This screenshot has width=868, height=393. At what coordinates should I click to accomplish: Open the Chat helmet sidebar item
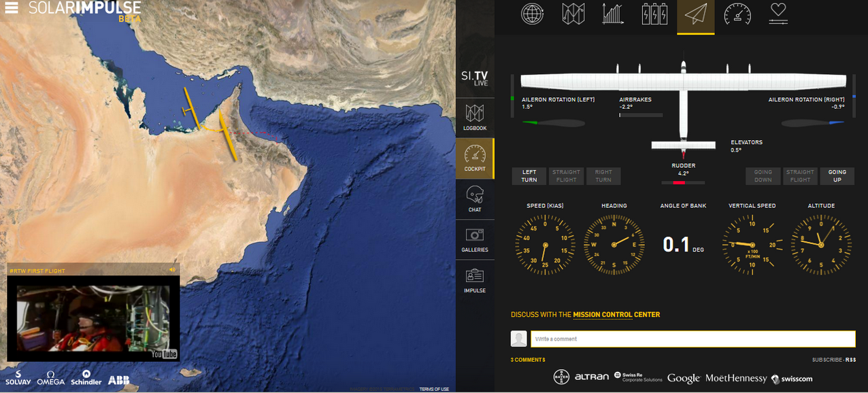point(475,199)
